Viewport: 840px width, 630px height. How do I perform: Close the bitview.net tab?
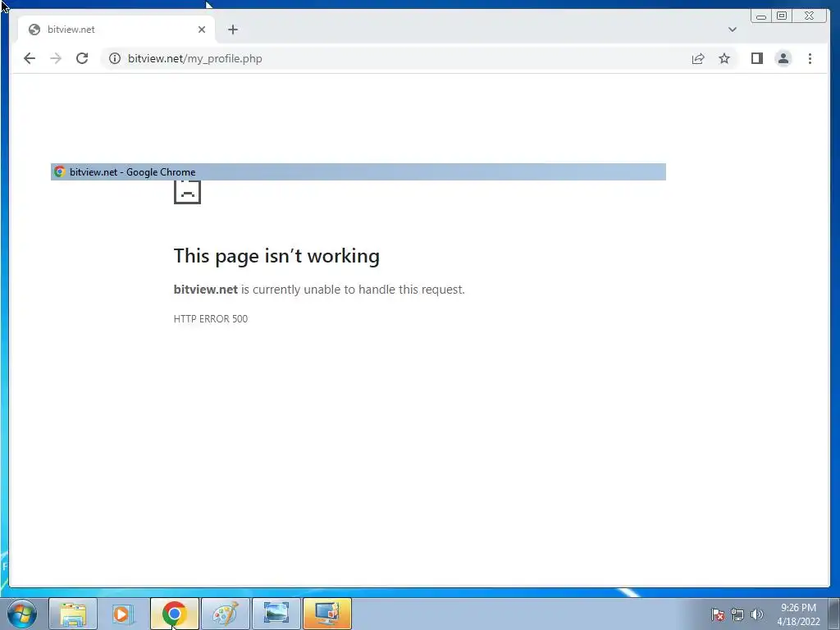tap(202, 30)
